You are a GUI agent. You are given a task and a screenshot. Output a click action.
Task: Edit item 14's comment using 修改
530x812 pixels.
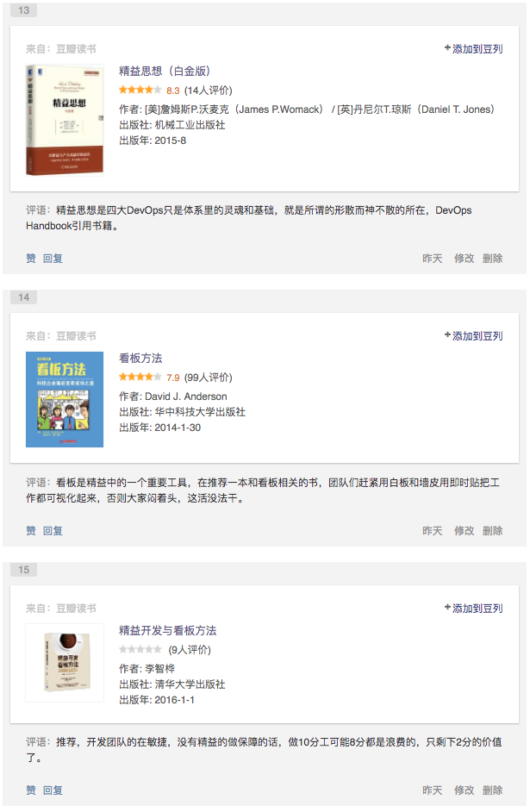tap(464, 531)
